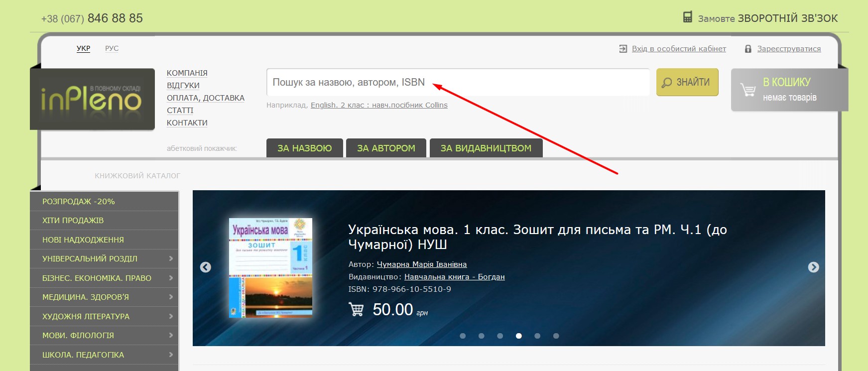The width and height of the screenshot is (868, 371).
Task: Click the inPleno logo
Action: coord(92,99)
